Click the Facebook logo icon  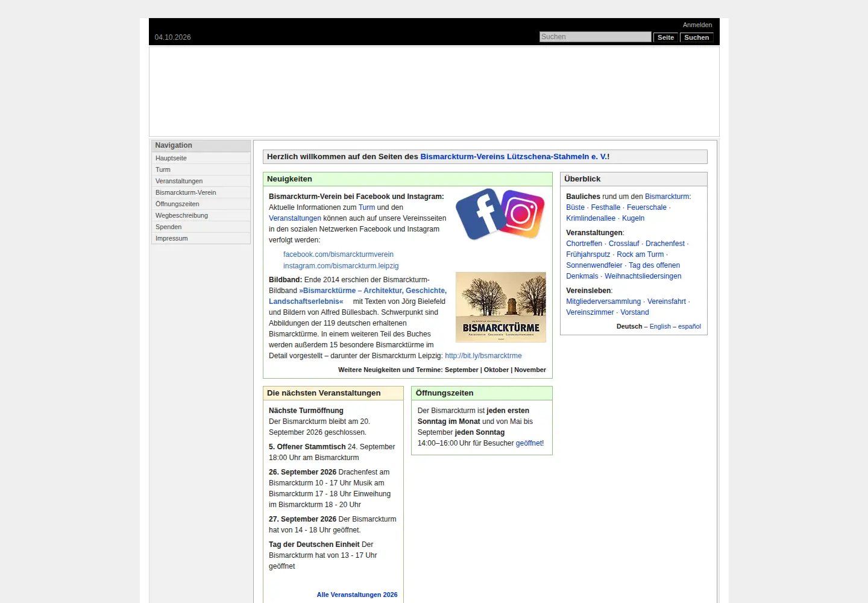[x=481, y=214]
